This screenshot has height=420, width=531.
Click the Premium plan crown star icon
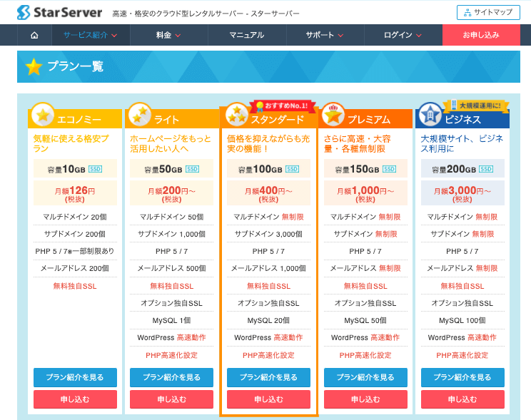tap(333, 115)
